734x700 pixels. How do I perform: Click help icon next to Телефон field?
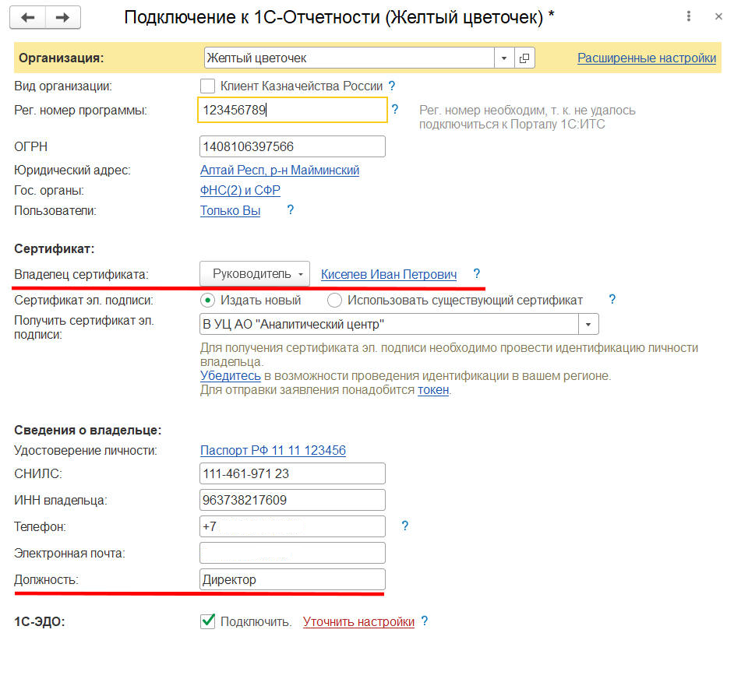tap(404, 526)
